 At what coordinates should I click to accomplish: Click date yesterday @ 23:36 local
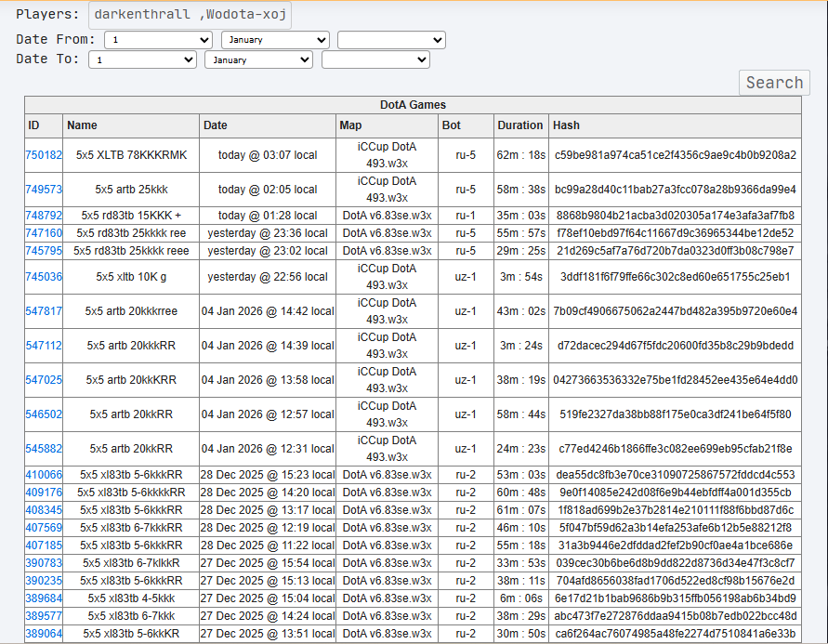(x=268, y=233)
